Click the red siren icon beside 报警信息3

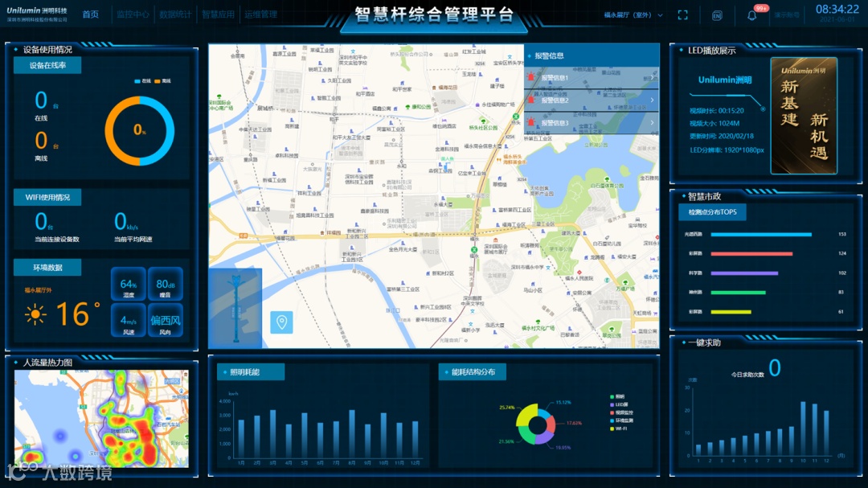tap(531, 122)
